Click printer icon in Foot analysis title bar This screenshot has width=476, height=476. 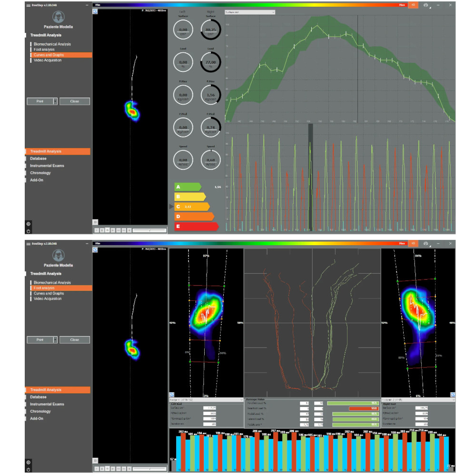pos(426,243)
